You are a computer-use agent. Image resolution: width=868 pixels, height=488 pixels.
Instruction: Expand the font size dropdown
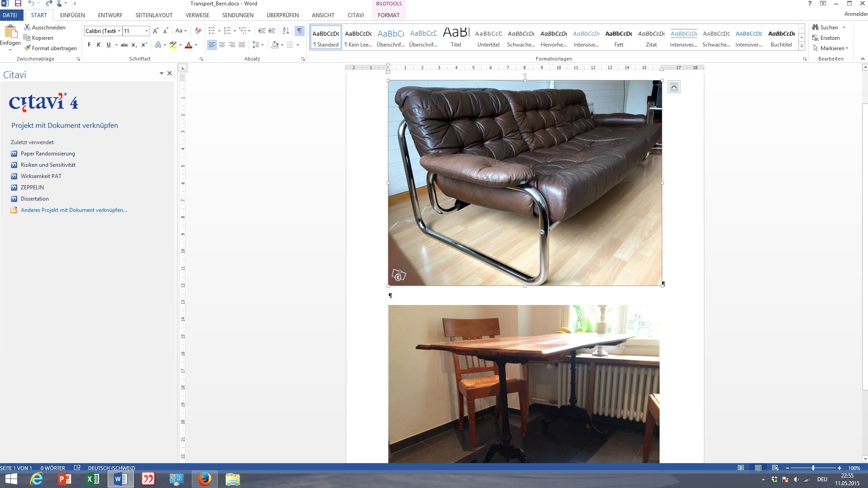point(146,31)
